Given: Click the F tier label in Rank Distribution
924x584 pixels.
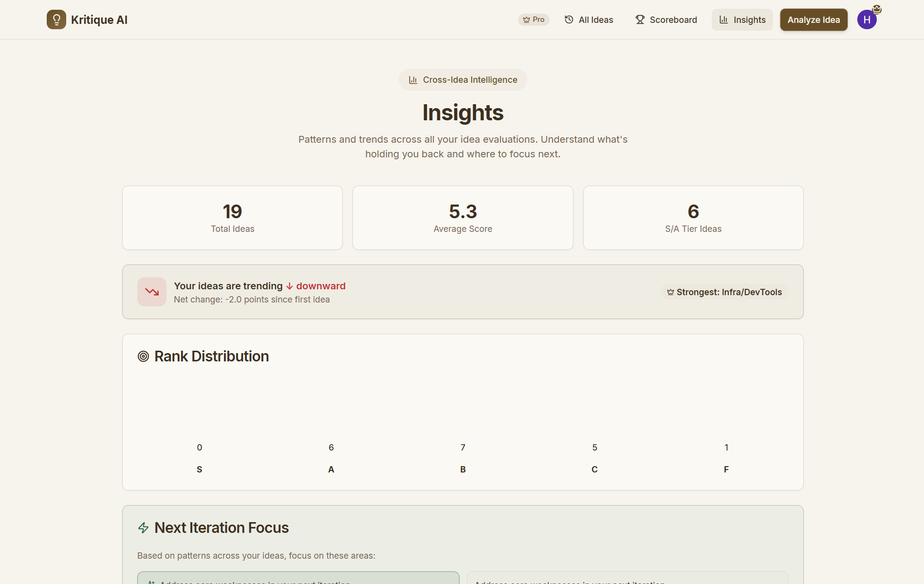Looking at the screenshot, I should coord(726,469).
